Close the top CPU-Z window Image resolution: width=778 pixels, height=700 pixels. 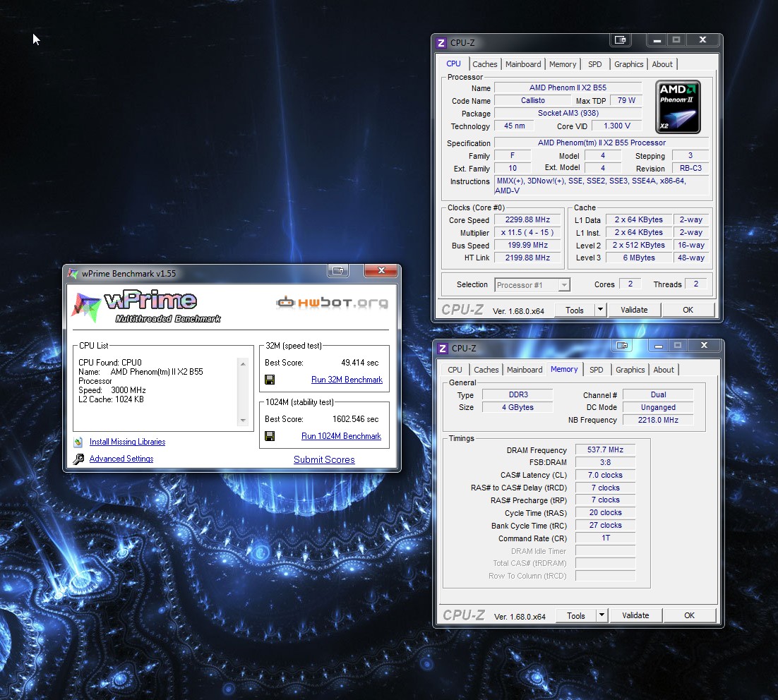point(702,40)
